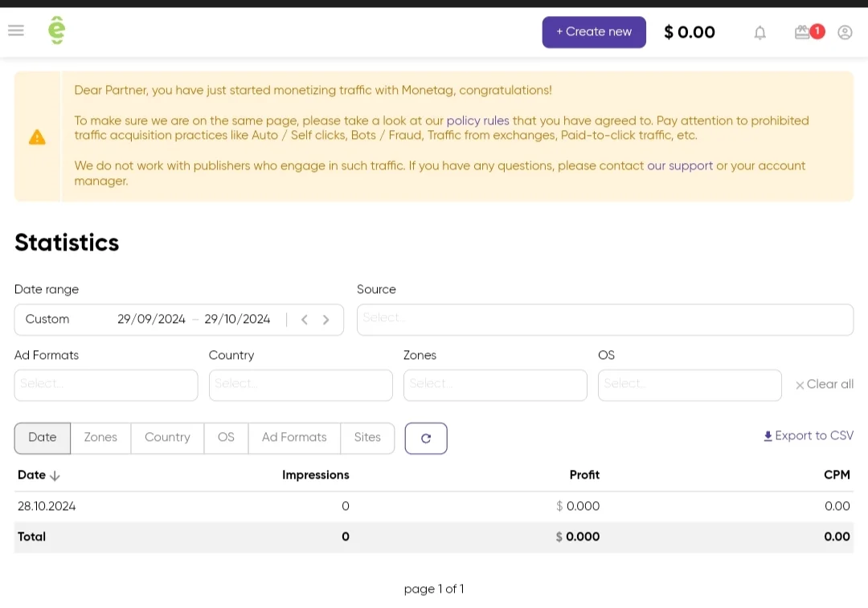Open the OS select dropdown
This screenshot has width=868, height=608.
click(x=690, y=385)
